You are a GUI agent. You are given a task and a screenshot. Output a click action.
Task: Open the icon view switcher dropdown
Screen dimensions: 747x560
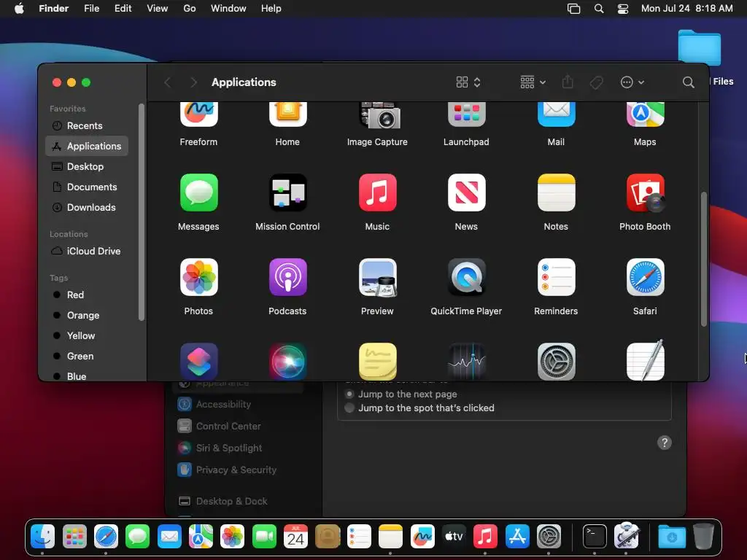468,82
